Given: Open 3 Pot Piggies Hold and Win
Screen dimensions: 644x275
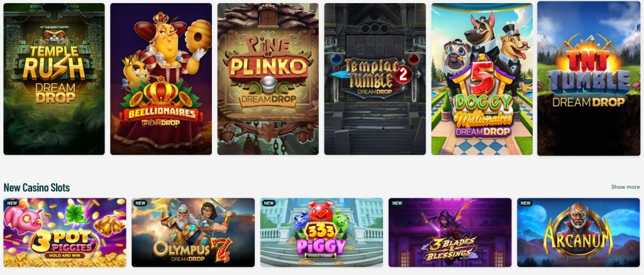Looking at the screenshot, I should point(65,232).
